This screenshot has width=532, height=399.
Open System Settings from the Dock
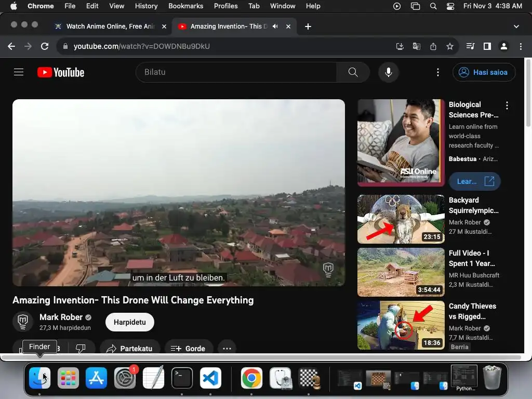[125, 378]
